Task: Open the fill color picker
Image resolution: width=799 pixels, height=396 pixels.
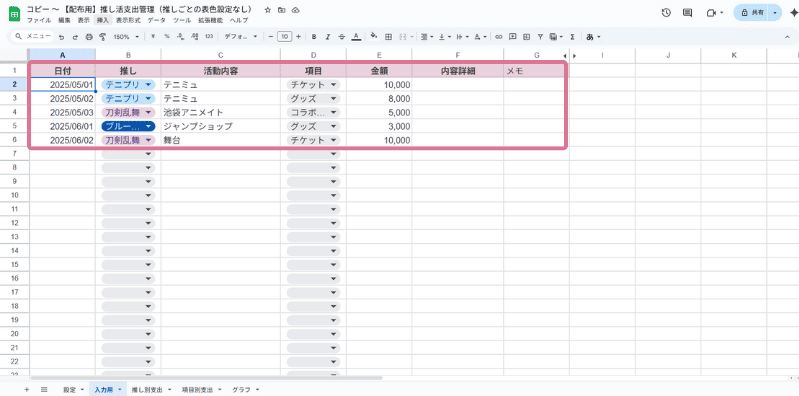Action: pos(374,37)
